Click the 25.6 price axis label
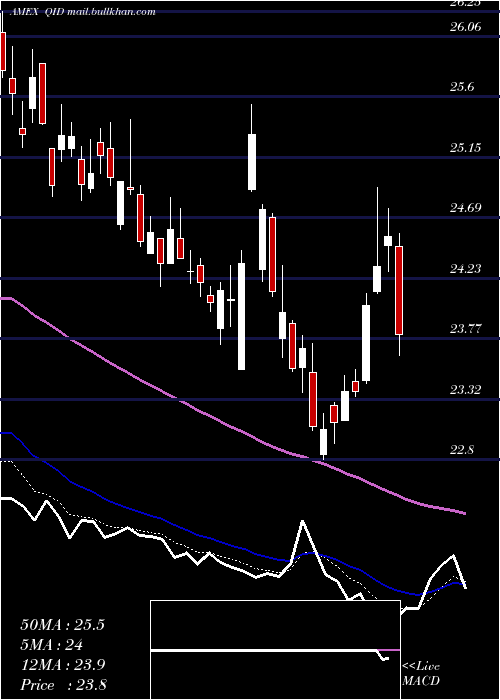The width and height of the screenshot is (500, 700). click(x=462, y=87)
